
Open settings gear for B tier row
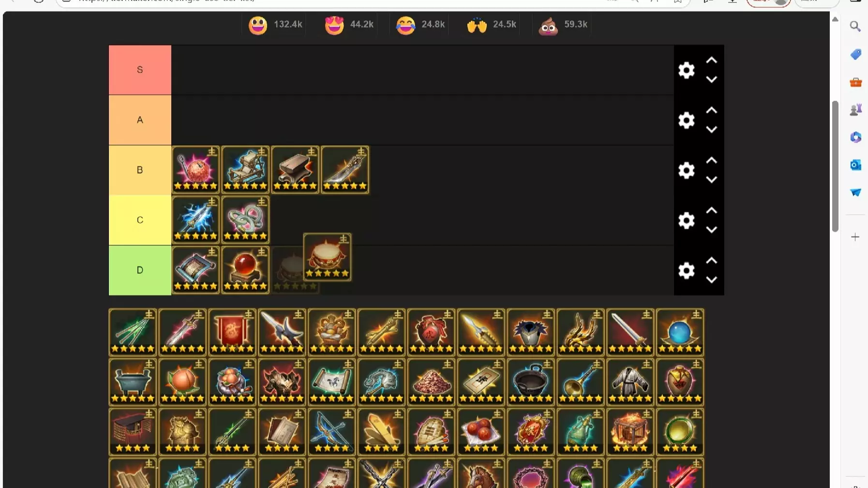point(686,170)
